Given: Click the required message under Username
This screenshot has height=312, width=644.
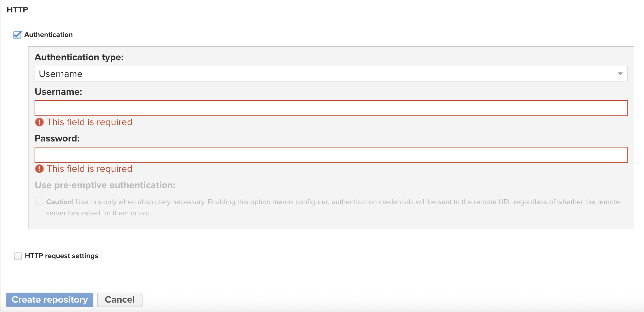Looking at the screenshot, I should coord(90,122).
